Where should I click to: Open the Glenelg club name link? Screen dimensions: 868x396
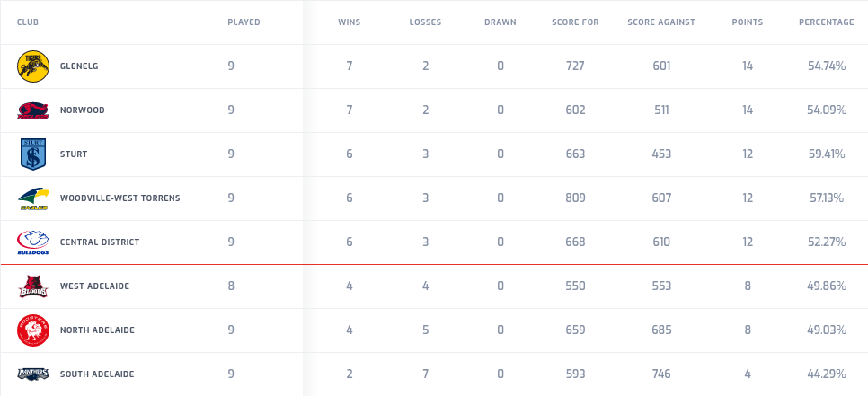tap(78, 66)
